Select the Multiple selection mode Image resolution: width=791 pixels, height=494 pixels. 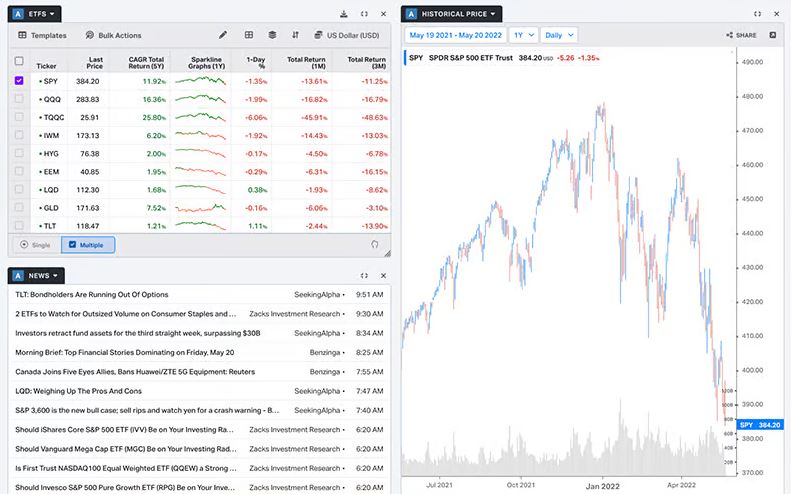(88, 245)
